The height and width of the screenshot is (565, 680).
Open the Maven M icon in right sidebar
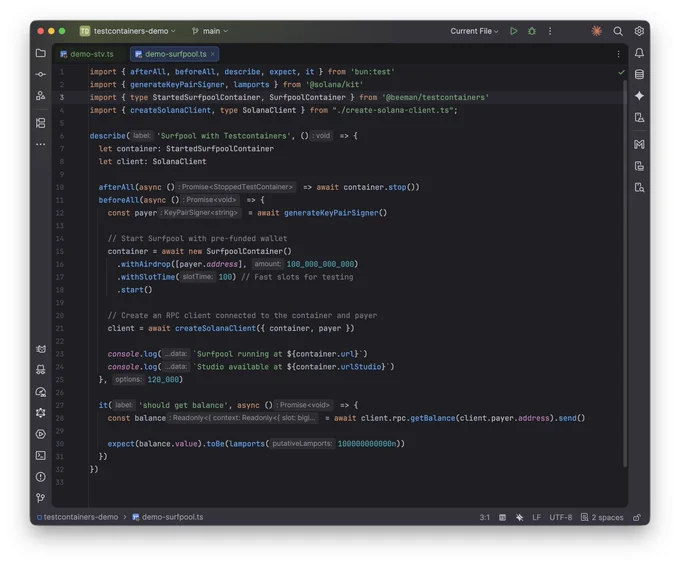(639, 144)
